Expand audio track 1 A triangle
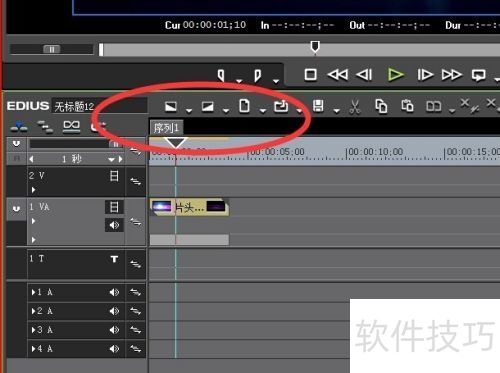The image size is (500, 373). tap(33, 292)
